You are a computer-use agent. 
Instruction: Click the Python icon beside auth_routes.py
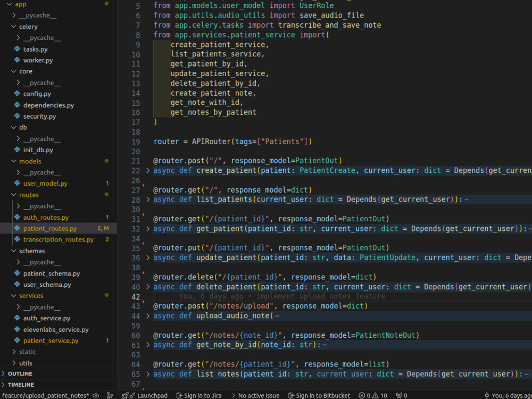17,217
